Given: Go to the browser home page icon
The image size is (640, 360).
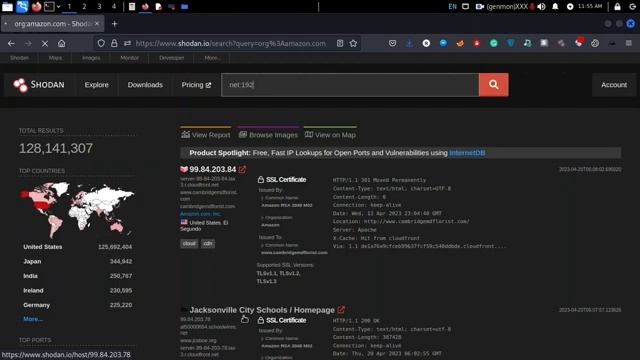Looking at the screenshot, I should point(61,43).
